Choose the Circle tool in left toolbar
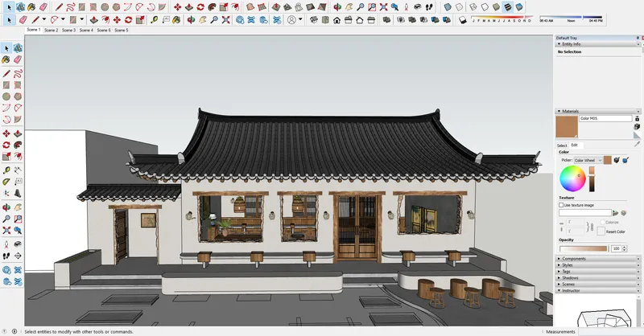The image size is (644, 336). pos(6,96)
